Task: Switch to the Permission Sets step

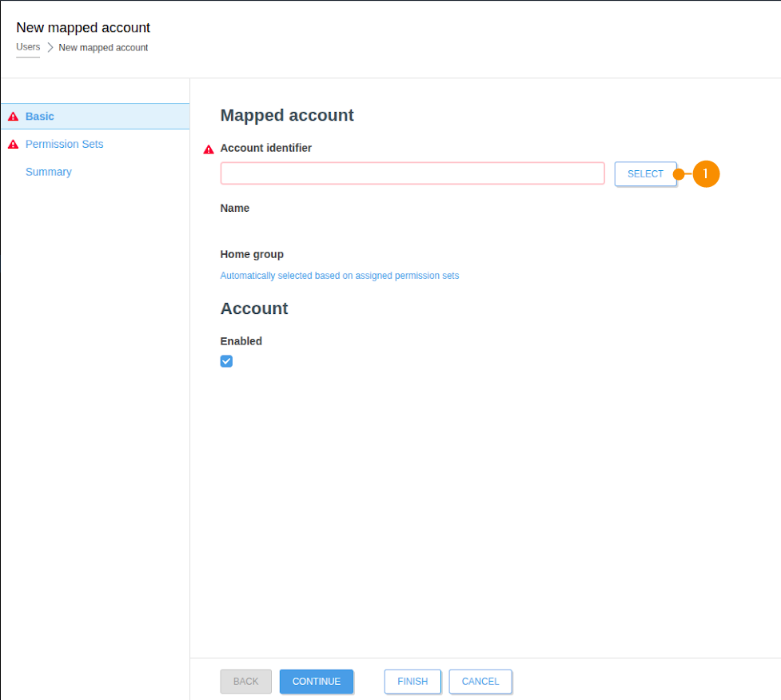Action: 64,145
